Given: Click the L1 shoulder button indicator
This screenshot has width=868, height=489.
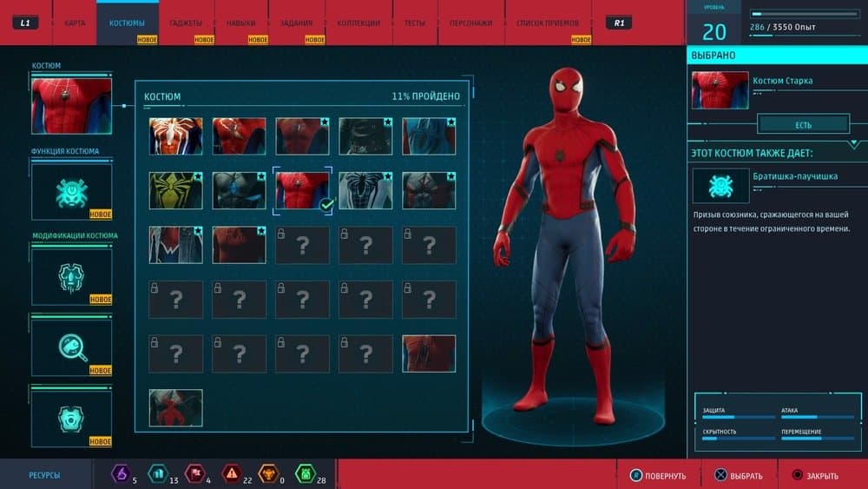Looking at the screenshot, I should [x=25, y=23].
